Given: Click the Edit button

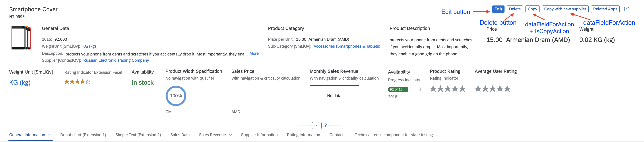Looking at the screenshot, I should [x=498, y=9].
